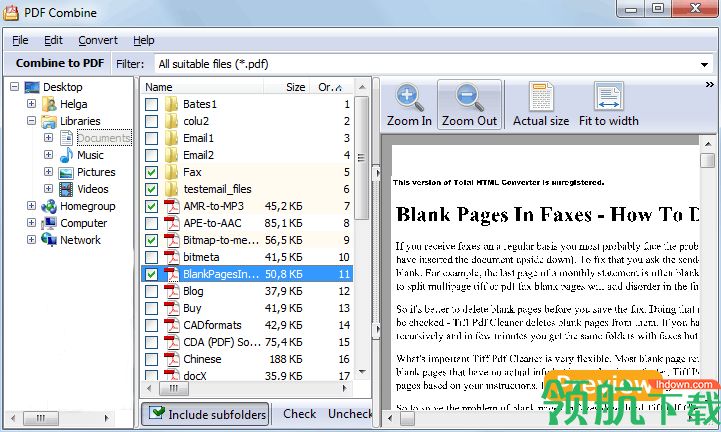
Task: Expand the Music tree node
Action: coord(48,155)
